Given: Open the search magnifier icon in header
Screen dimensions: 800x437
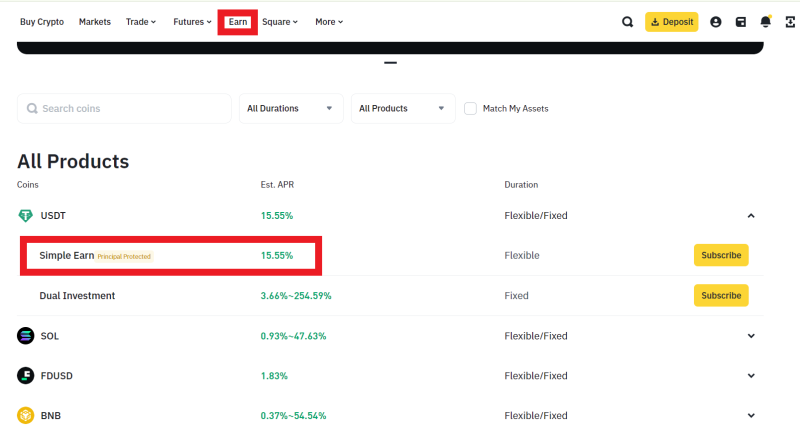Looking at the screenshot, I should tap(627, 22).
